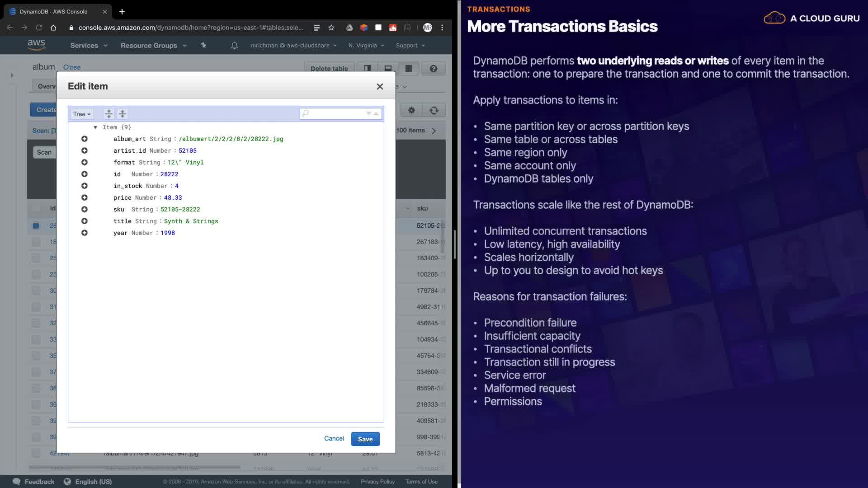
Task: Click the help question mark icon
Action: pyautogui.click(x=434, y=69)
